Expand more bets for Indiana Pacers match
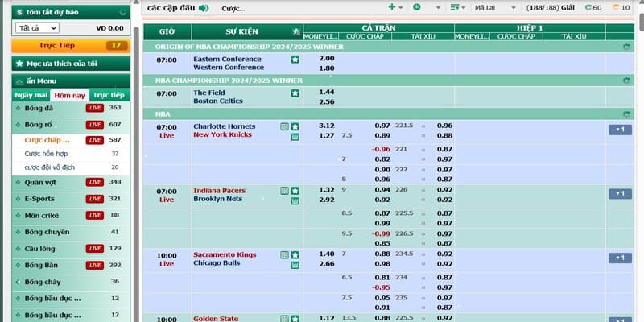Screen dimensions: 644x322 [x=620, y=194]
